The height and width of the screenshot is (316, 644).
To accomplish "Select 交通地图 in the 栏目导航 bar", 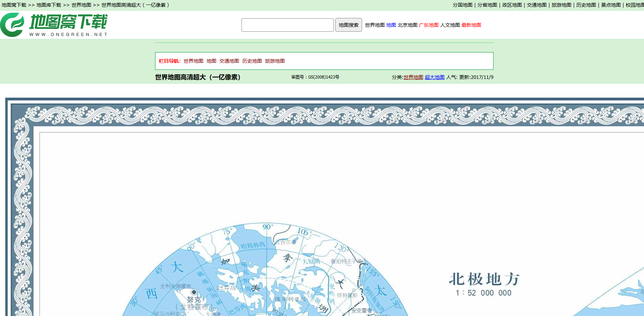I will (x=229, y=61).
